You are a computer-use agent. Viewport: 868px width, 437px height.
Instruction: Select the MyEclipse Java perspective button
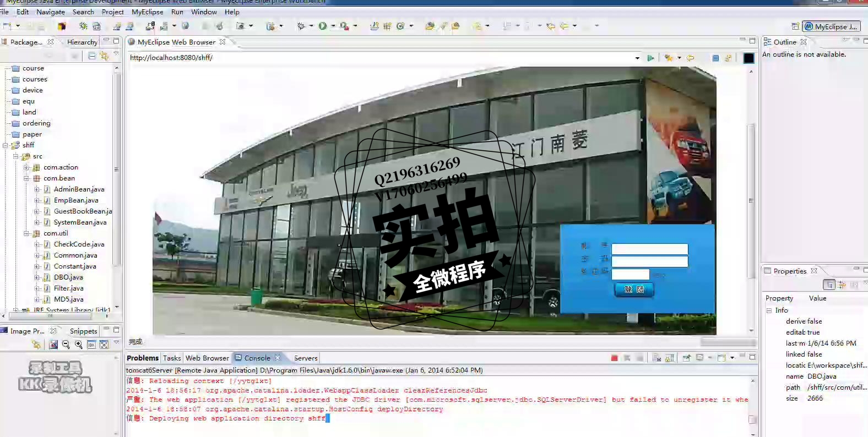(x=831, y=26)
